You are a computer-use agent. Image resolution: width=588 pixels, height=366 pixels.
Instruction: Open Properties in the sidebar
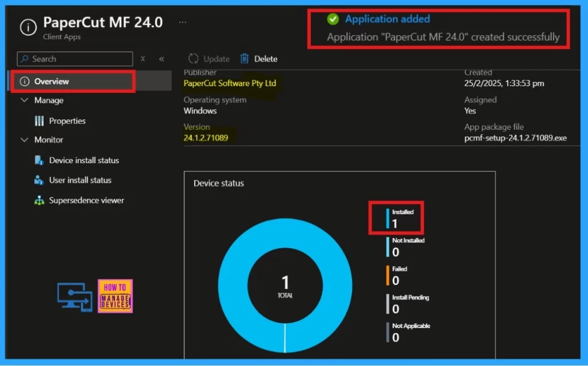point(67,121)
